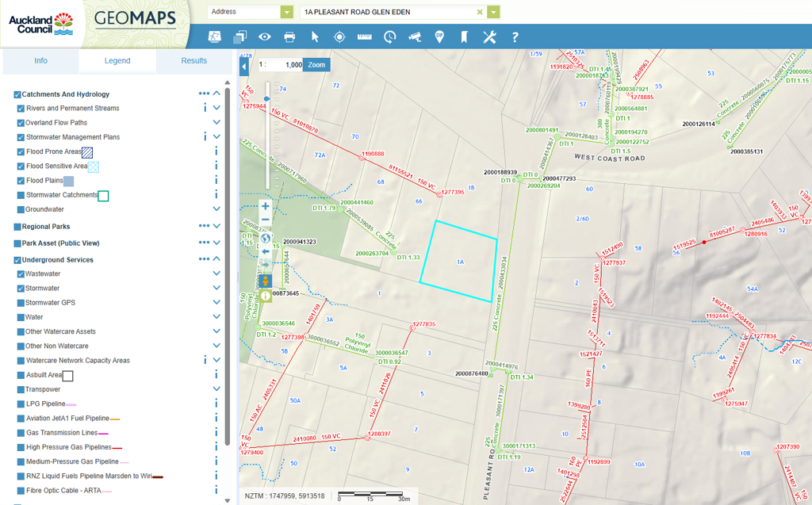Click the street view pegman icon
The image size is (812, 505).
click(x=266, y=281)
